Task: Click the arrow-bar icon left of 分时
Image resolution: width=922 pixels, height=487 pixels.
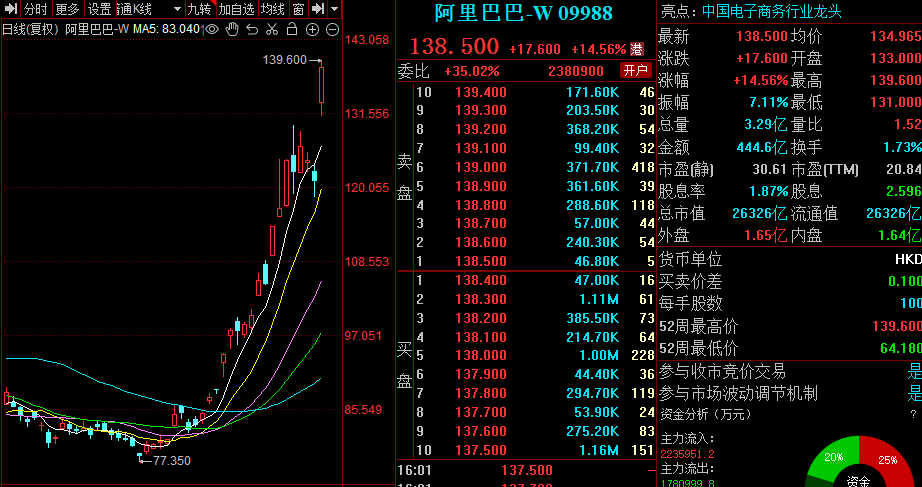Action: (x=11, y=9)
